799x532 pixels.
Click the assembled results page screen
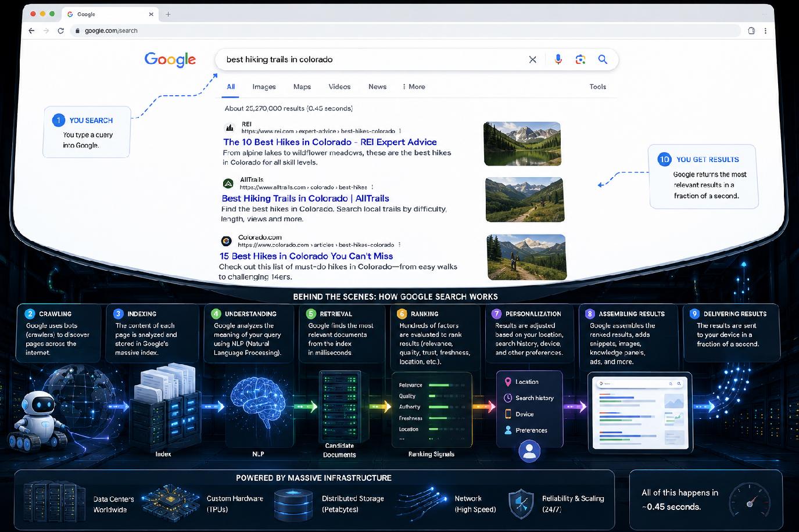640,413
